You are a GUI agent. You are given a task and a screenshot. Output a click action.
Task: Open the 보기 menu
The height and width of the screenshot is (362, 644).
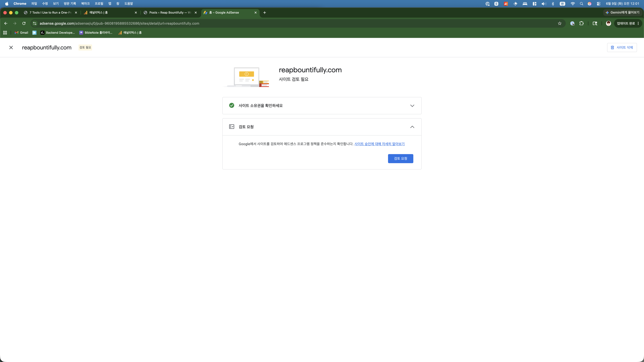[x=56, y=4]
